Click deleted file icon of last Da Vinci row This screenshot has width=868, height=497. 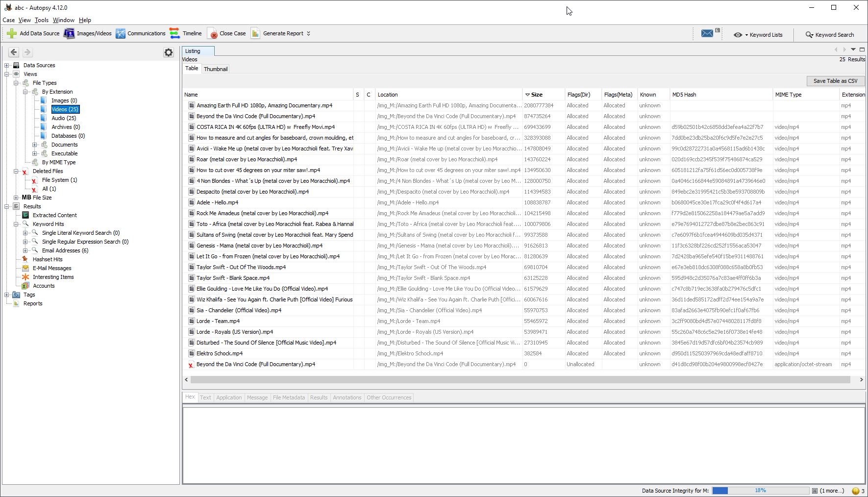click(191, 365)
